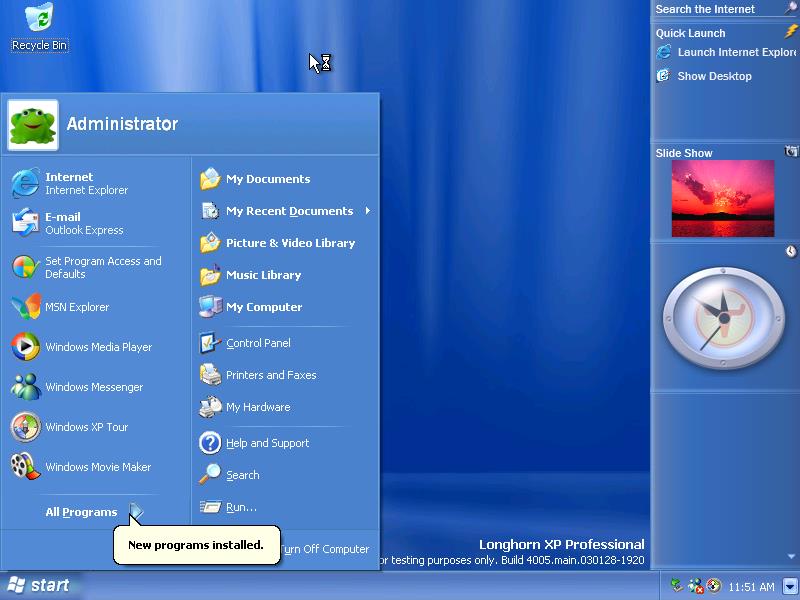This screenshot has height=600, width=800.
Task: Click the 11:51 AM taskbar clock
Action: tap(751, 587)
